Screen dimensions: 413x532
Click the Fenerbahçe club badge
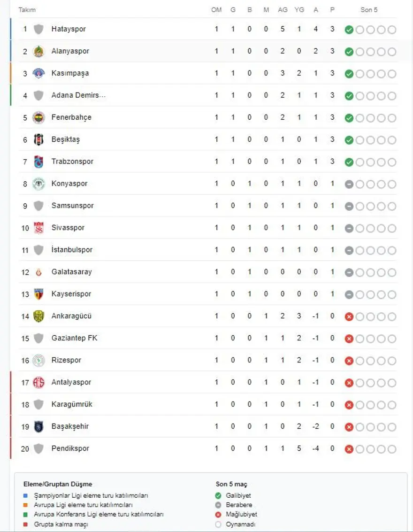(38, 117)
